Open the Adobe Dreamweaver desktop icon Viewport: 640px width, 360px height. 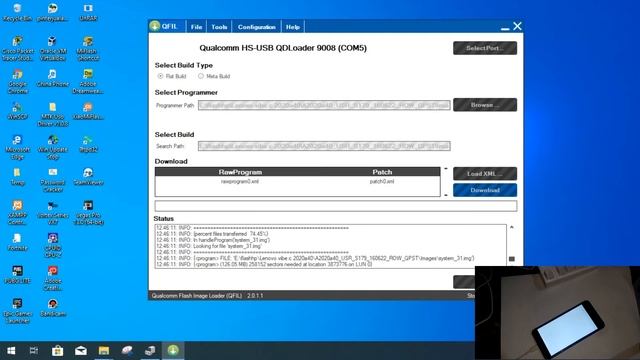pos(88,82)
